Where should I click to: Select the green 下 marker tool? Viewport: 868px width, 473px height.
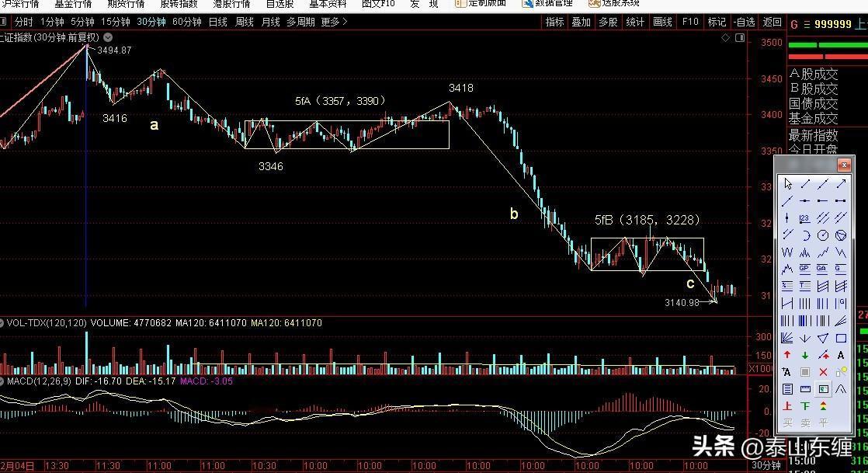(805, 406)
